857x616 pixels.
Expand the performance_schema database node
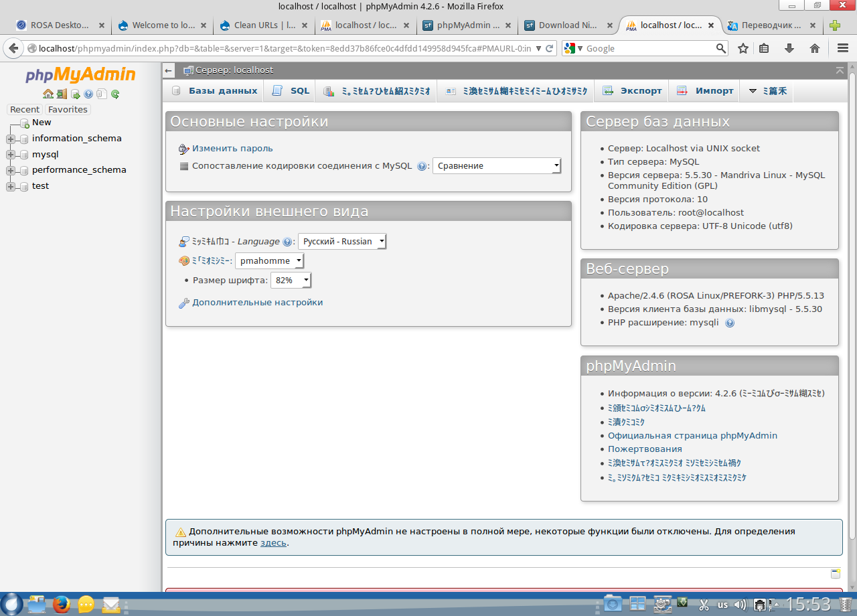[x=10, y=171]
